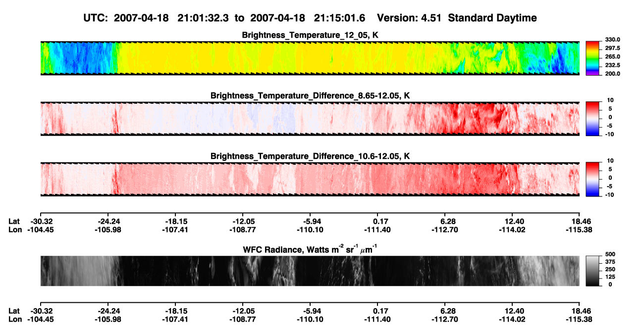Click latitude 0.17 on the upper axis
644x330 pixels.
pos(380,221)
